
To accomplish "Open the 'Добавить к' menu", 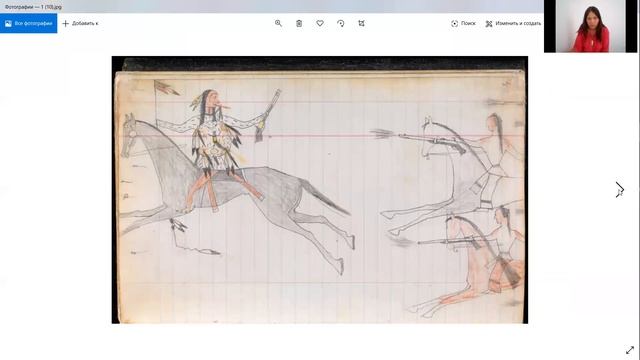I will 80,23.
